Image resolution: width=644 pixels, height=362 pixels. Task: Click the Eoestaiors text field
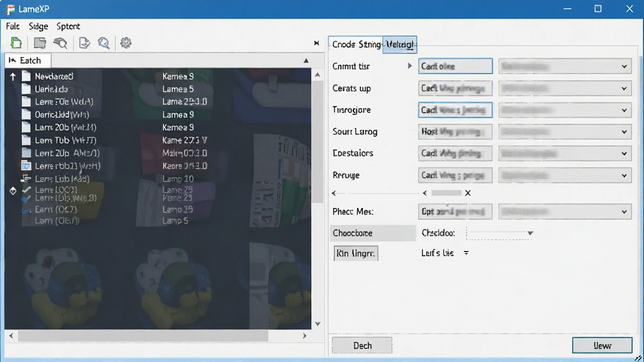pos(455,153)
